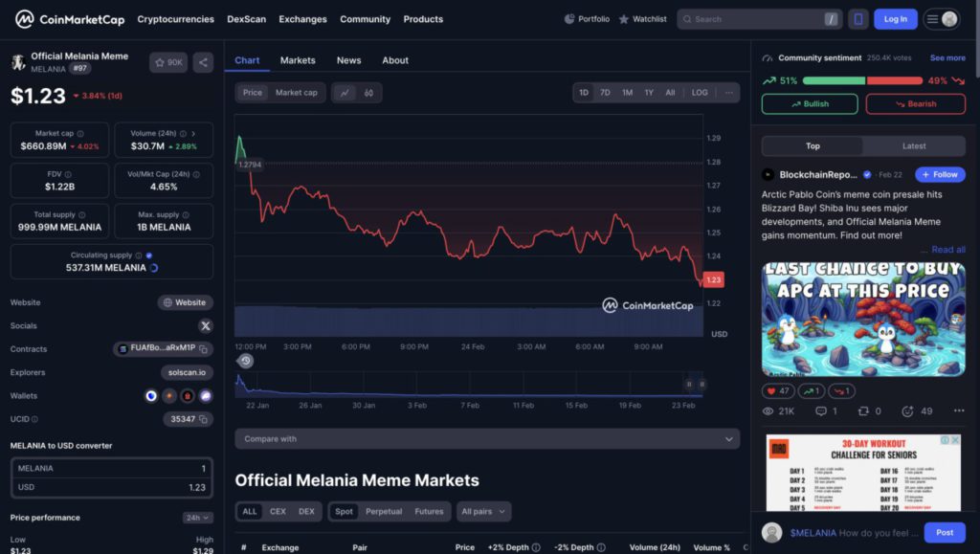
Task: Open the X social link icon
Action: (x=205, y=326)
